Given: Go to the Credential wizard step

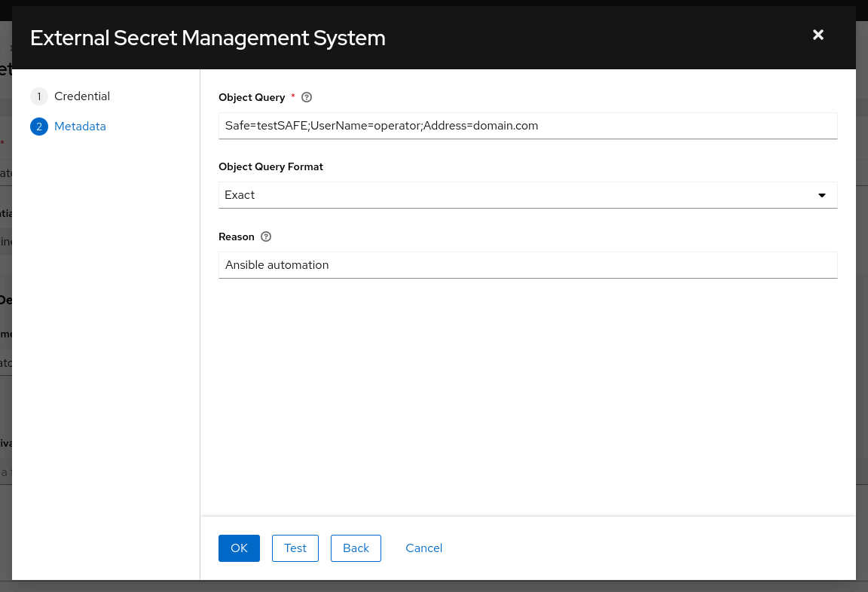Looking at the screenshot, I should 81,96.
